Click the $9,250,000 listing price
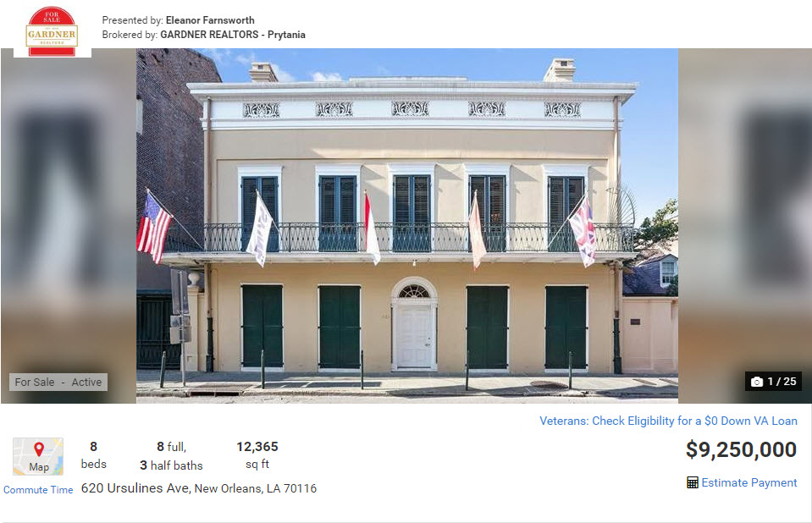The image size is (812, 523). (741, 449)
